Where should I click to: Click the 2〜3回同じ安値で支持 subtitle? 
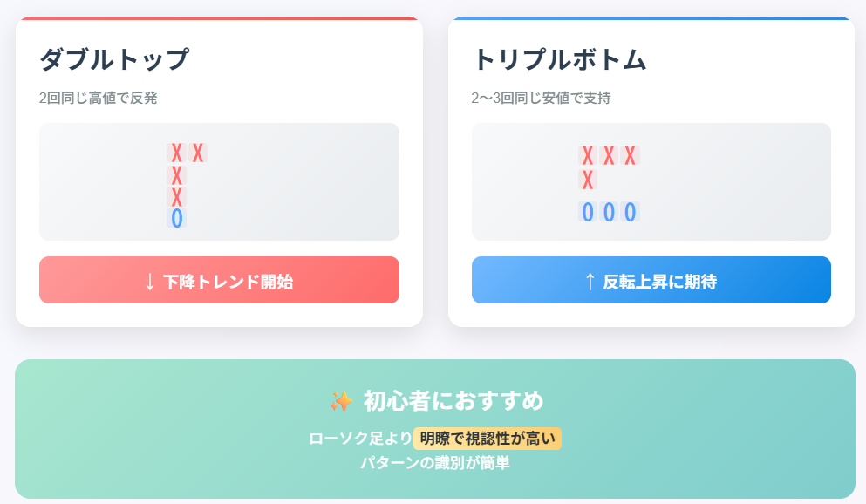point(542,99)
